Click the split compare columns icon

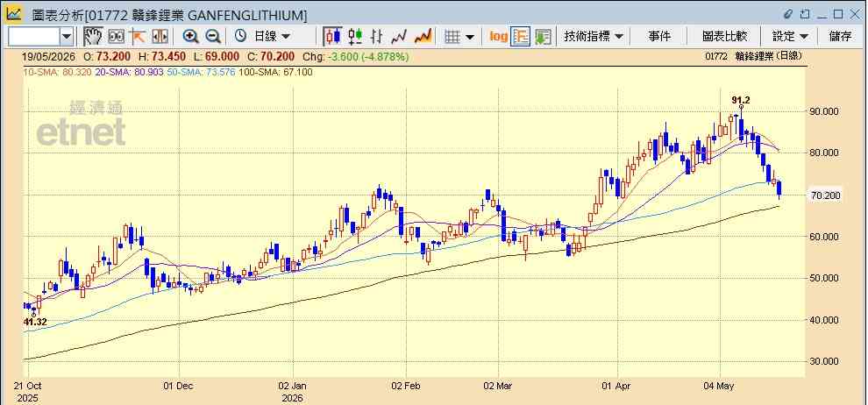pyautogui.click(x=160, y=37)
